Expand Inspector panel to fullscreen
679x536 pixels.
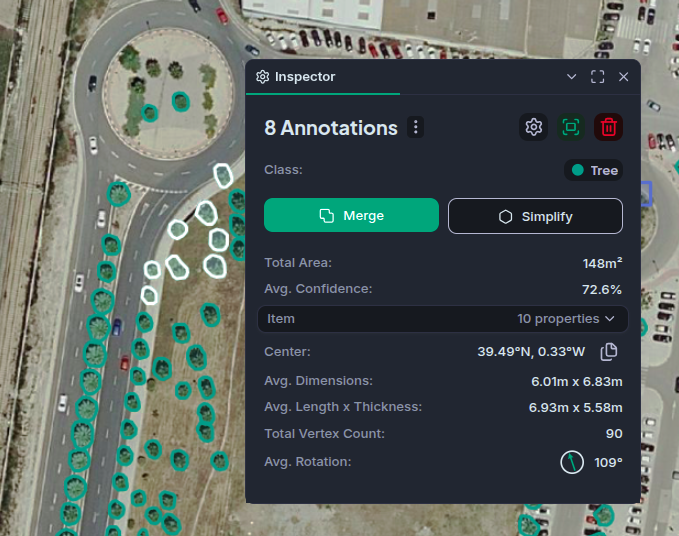click(x=598, y=77)
